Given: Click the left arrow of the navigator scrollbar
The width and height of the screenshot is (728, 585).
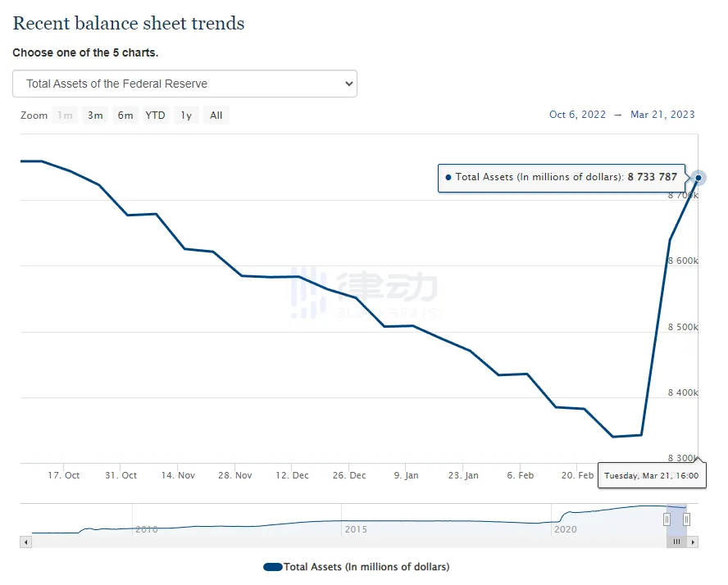Looking at the screenshot, I should tap(25, 542).
